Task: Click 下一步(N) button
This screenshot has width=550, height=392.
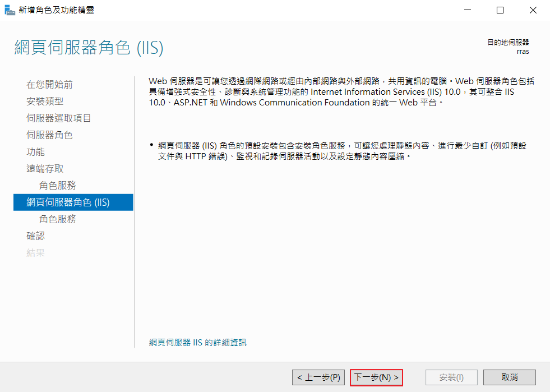Action: [x=376, y=377]
